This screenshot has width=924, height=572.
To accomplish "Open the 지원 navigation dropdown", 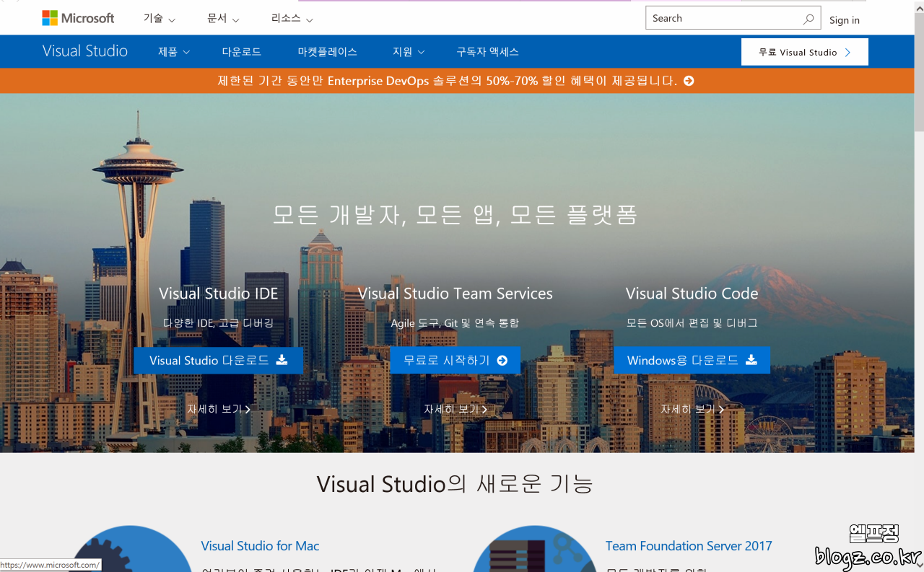I will [x=408, y=52].
